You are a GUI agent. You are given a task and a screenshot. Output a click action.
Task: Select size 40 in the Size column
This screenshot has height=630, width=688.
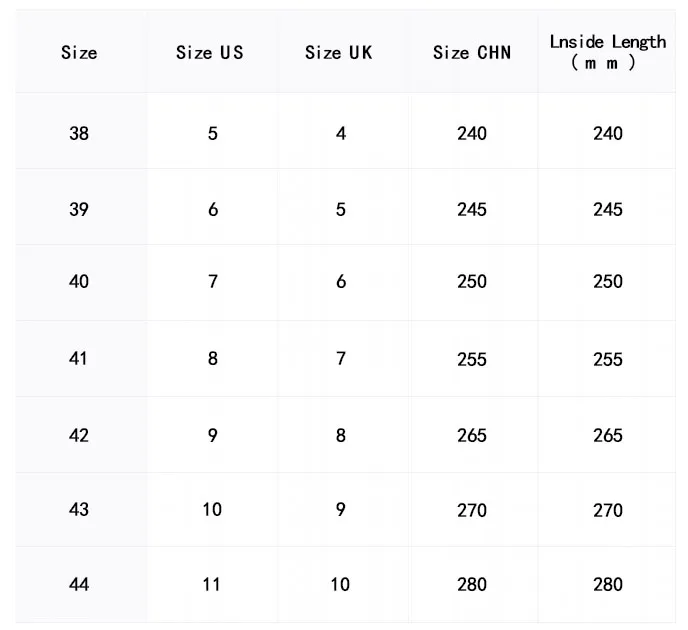79,282
